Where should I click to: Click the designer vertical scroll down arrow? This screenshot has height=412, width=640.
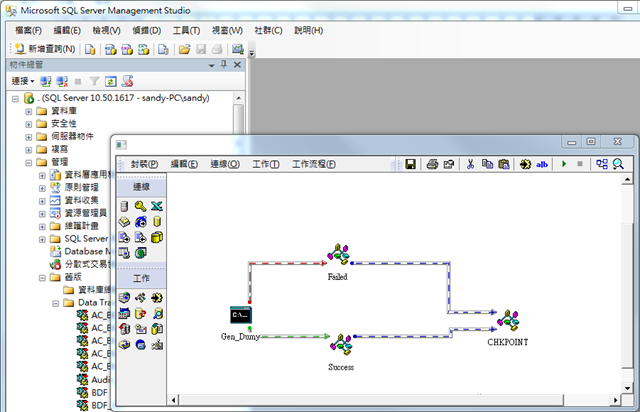pyautogui.click(x=627, y=388)
